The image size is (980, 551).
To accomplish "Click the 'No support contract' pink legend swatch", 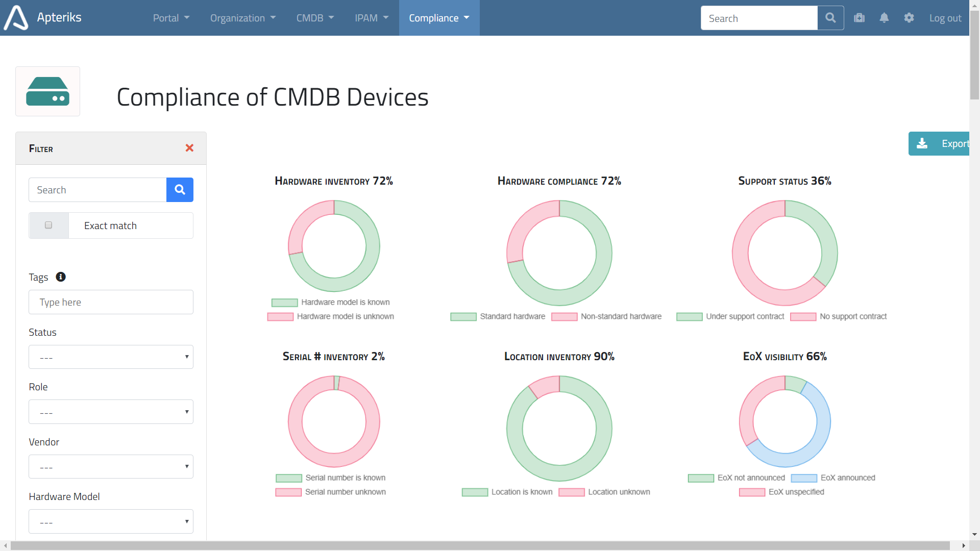I will (x=803, y=317).
